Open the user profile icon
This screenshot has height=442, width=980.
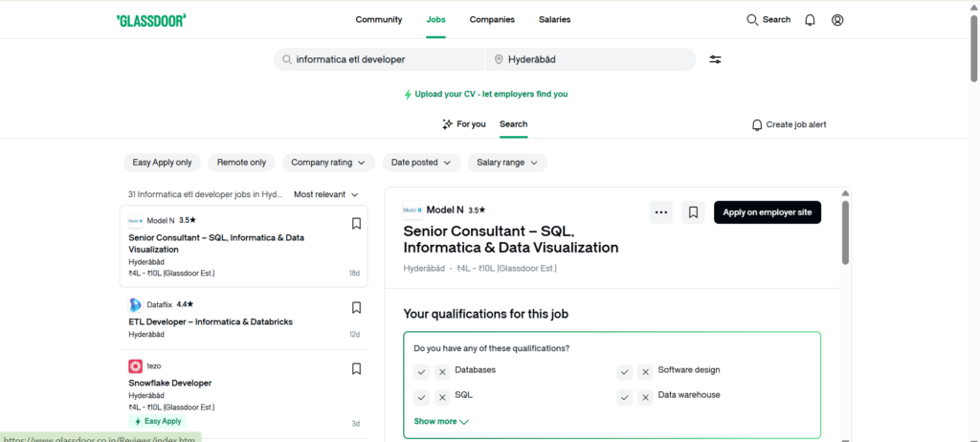(837, 20)
